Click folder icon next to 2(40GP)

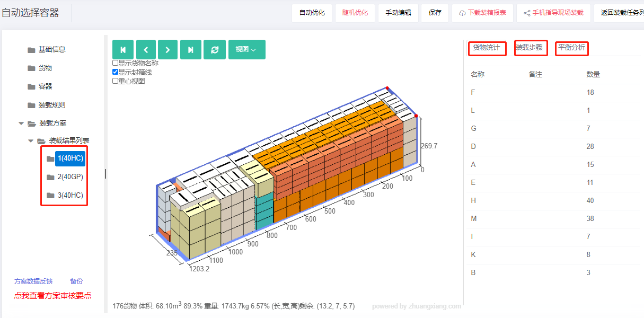50,177
